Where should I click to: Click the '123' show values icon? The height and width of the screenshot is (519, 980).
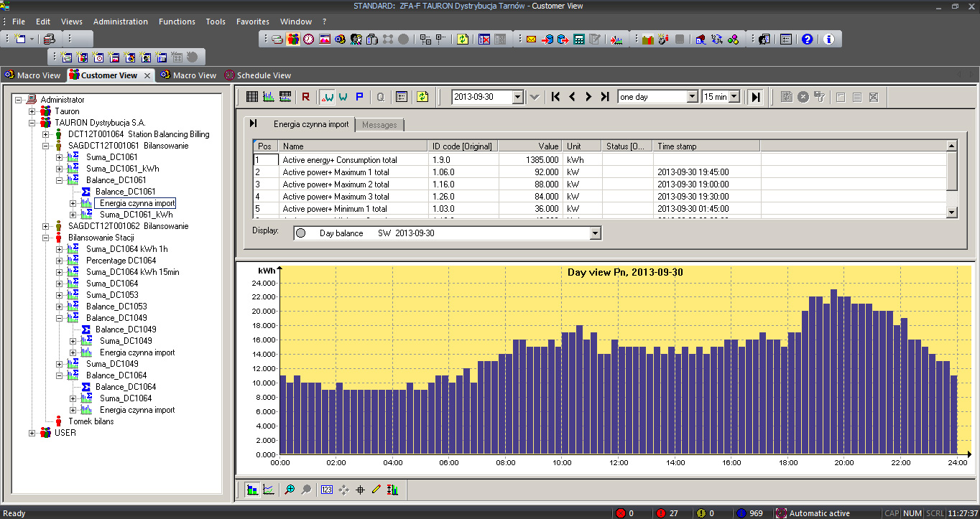pyautogui.click(x=327, y=490)
